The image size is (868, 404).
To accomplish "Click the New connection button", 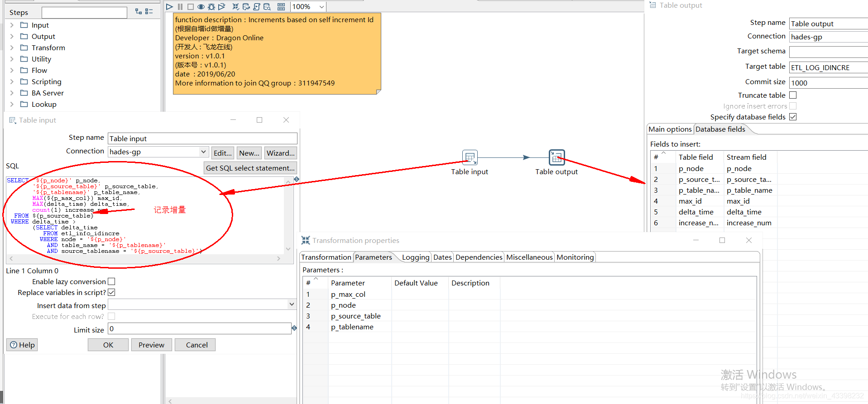I will (249, 153).
